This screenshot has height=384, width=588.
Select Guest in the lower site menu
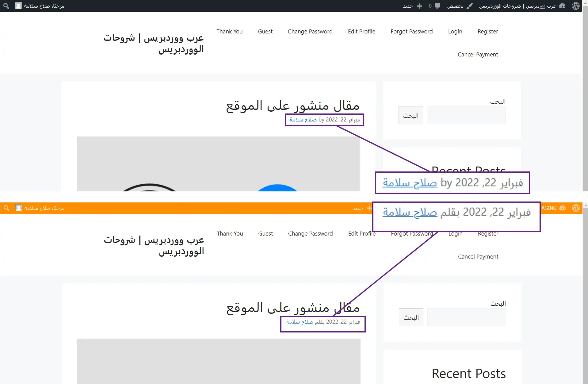pyautogui.click(x=265, y=233)
